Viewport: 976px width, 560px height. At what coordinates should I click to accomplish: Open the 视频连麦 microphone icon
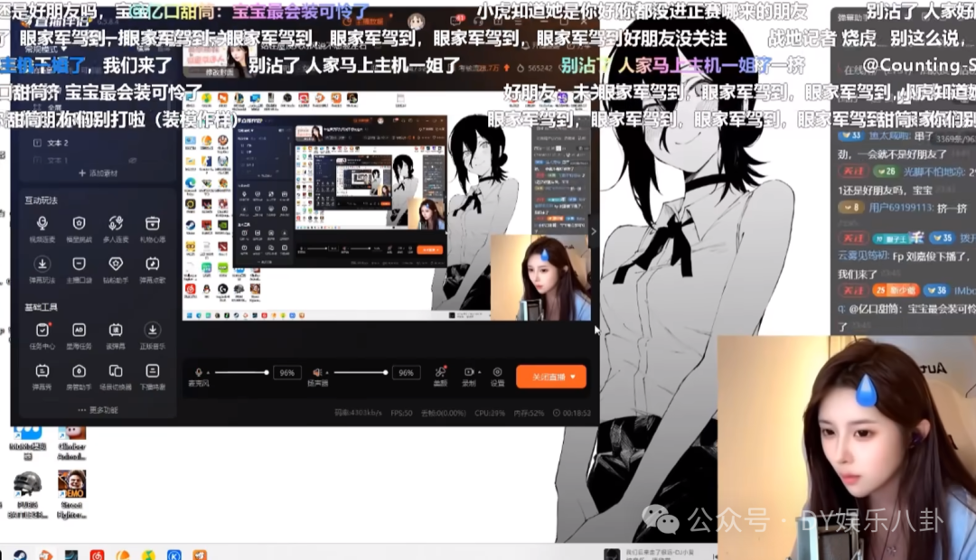pos(42,223)
